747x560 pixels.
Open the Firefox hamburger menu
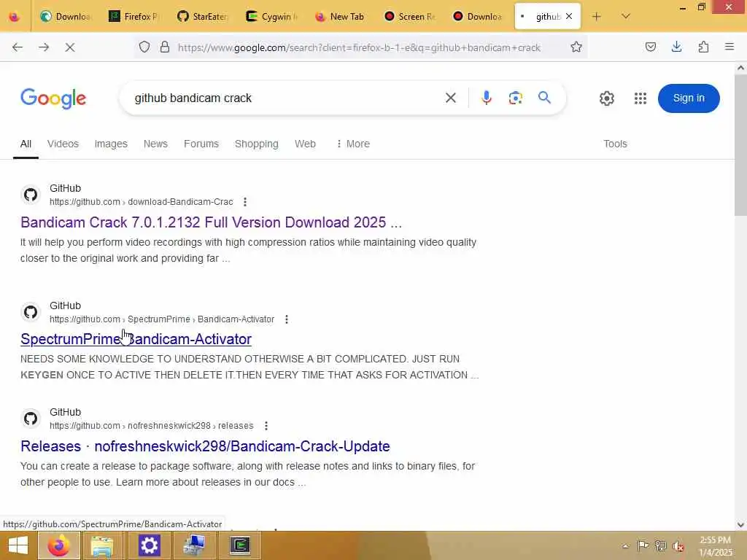point(729,47)
